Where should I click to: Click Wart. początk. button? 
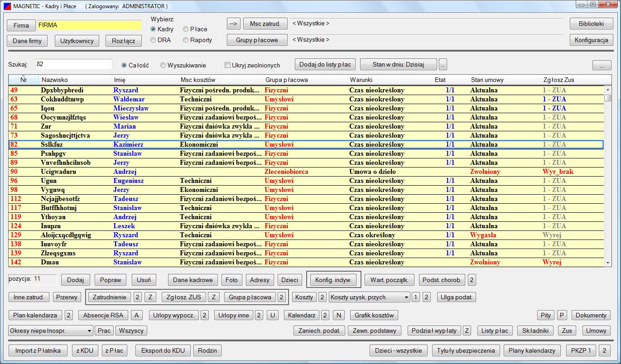pos(390,280)
